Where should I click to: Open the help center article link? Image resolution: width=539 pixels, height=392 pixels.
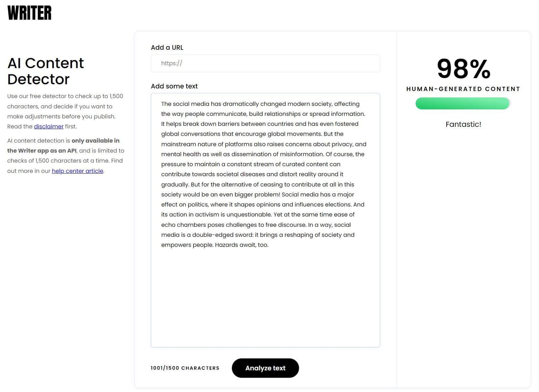pyautogui.click(x=77, y=171)
